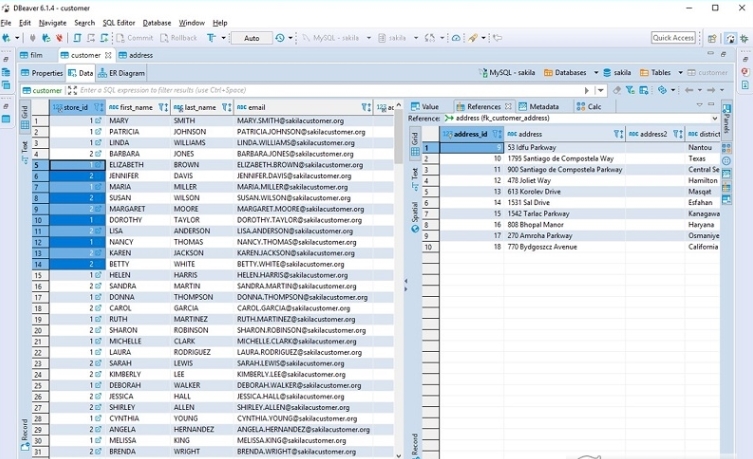The width and height of the screenshot is (753, 459).
Task: Click the expand filter panel icon
Action: (x=72, y=90)
